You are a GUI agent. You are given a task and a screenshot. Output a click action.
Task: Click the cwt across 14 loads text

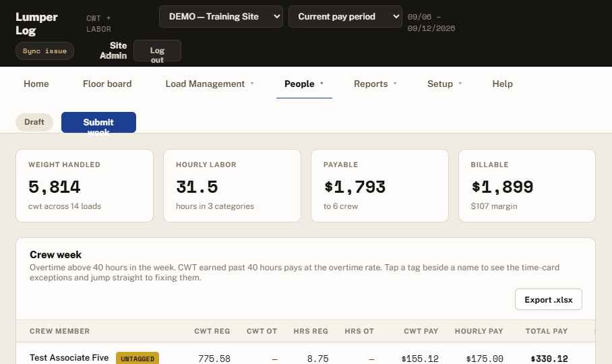pyautogui.click(x=65, y=206)
